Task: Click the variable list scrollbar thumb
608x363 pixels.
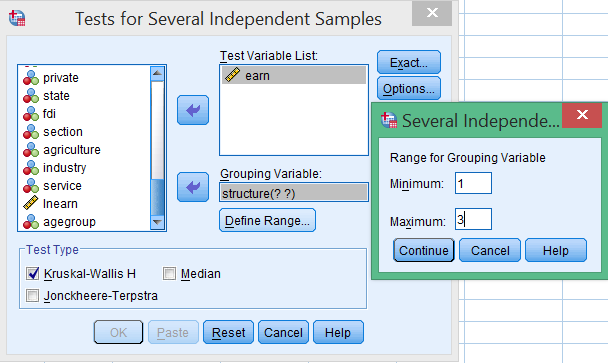Action: coord(157,197)
